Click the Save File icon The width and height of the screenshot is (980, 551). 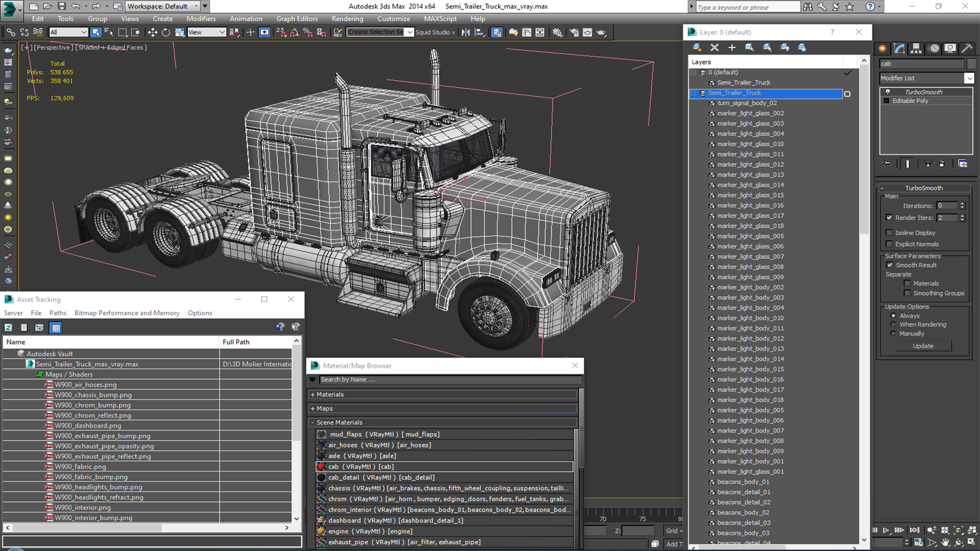click(61, 6)
